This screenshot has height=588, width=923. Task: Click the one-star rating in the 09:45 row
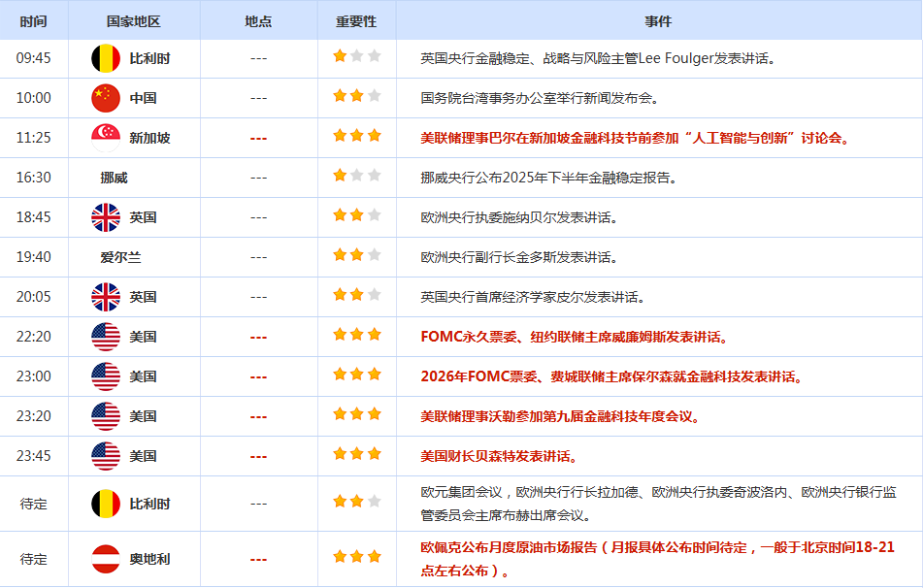tap(356, 57)
